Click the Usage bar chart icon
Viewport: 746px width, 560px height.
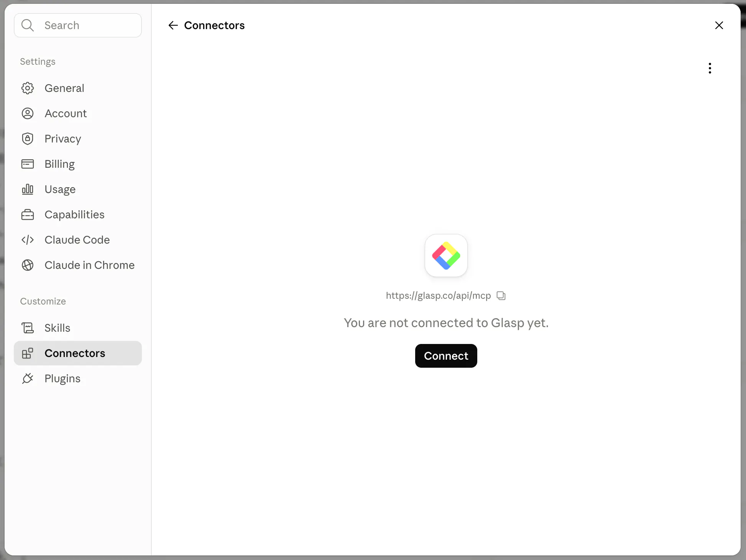click(x=28, y=189)
